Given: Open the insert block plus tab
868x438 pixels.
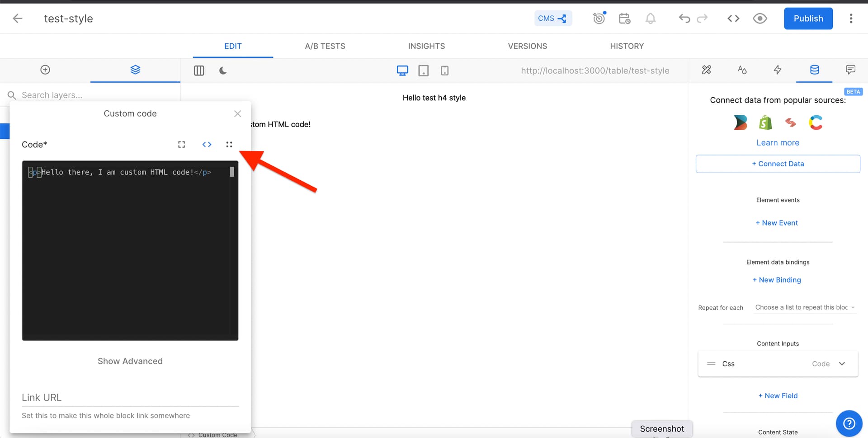Looking at the screenshot, I should (x=45, y=70).
